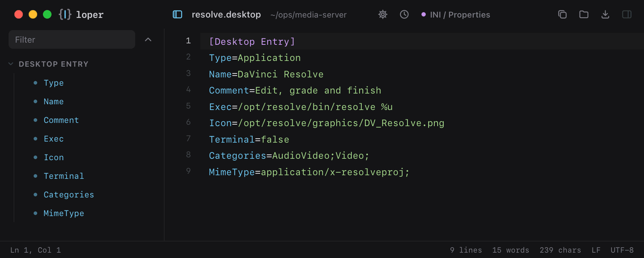
Task: Click the Comment=Edit, grade and finish line
Action: 295,90
